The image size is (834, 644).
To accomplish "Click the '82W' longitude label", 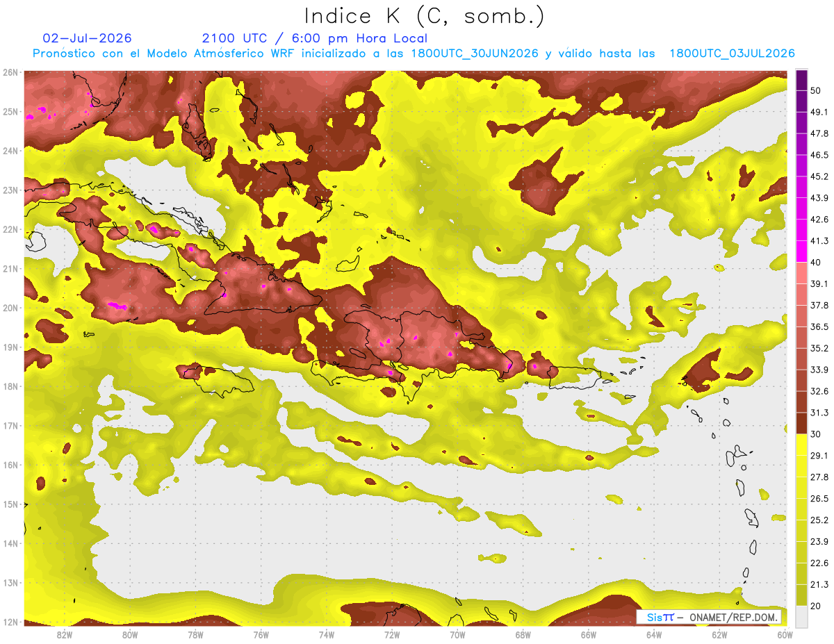I will tap(65, 634).
